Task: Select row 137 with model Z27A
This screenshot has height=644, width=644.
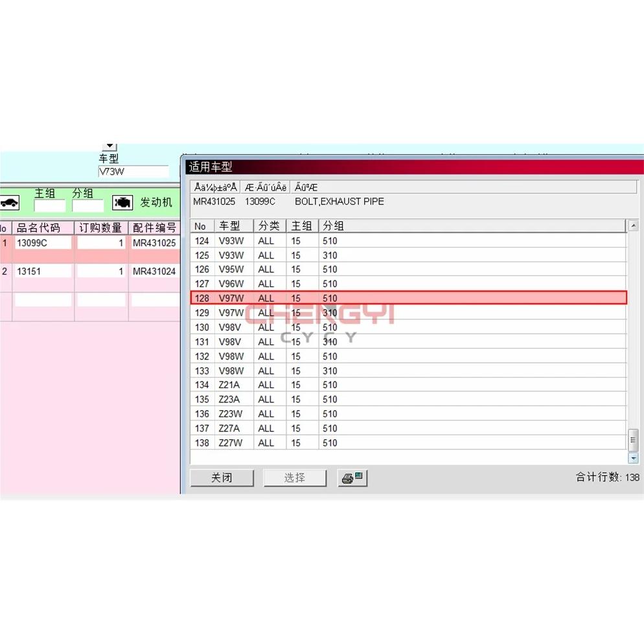Action: click(409, 428)
